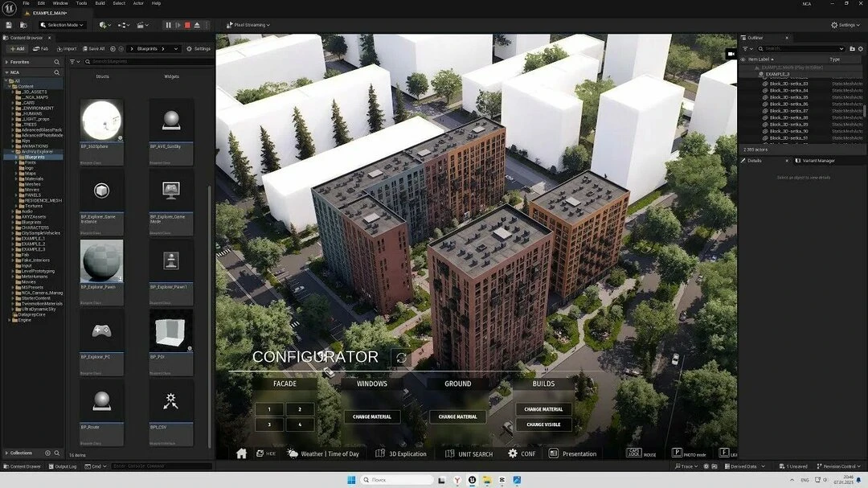The height and width of the screenshot is (488, 868).
Task: Click CHANGE MATERIAL under WINDOWS
Action: click(x=372, y=416)
